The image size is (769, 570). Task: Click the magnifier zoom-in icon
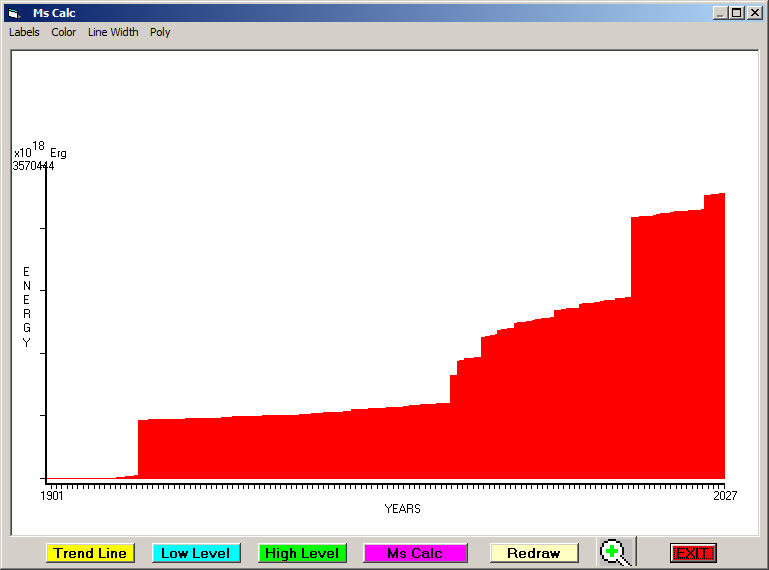(x=616, y=552)
